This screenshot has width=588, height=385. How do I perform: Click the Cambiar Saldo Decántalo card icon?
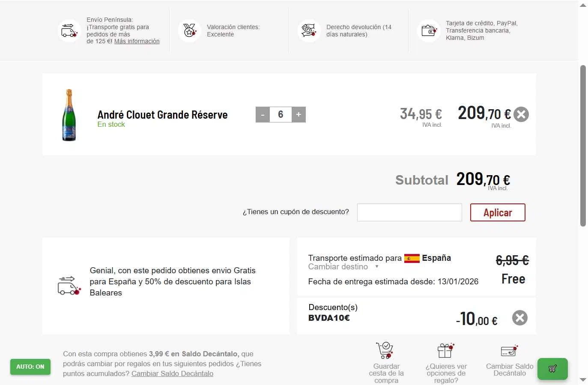click(510, 351)
